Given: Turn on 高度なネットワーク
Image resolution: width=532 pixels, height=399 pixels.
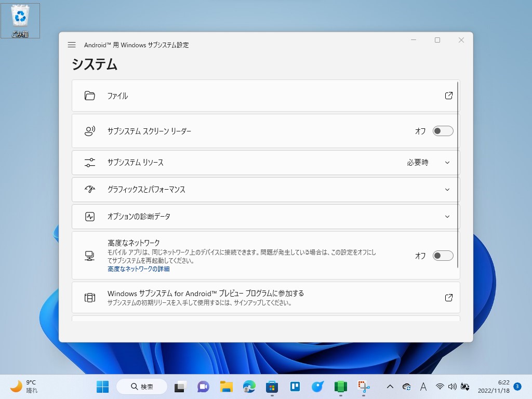Looking at the screenshot, I should point(443,255).
